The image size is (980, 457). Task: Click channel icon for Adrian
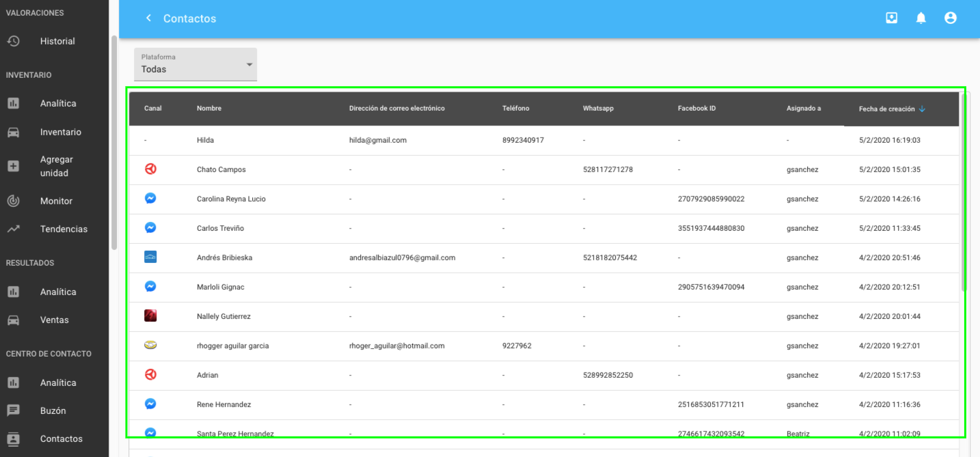point(150,374)
